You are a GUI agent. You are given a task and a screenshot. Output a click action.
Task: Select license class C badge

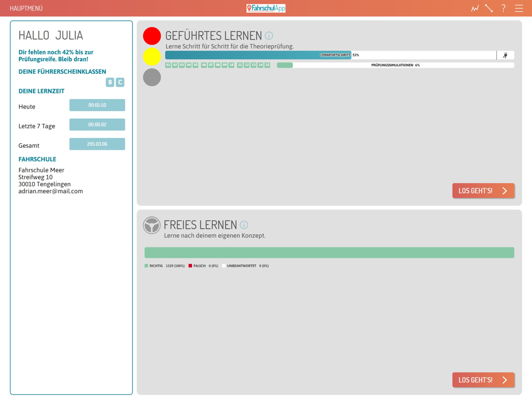tap(120, 82)
